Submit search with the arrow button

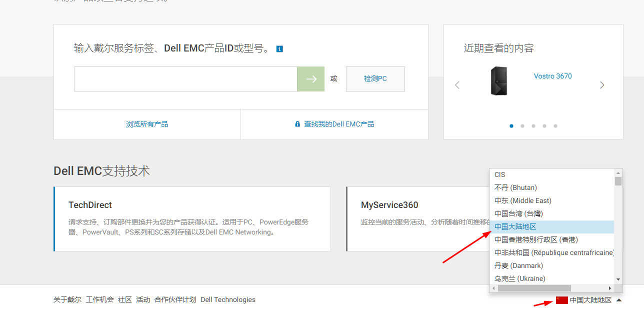311,79
